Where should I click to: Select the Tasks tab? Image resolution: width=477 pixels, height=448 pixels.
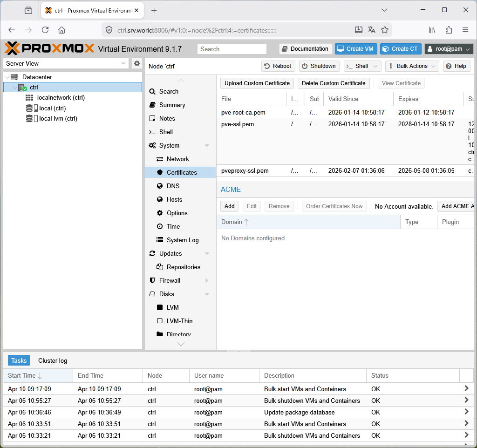[x=19, y=360]
